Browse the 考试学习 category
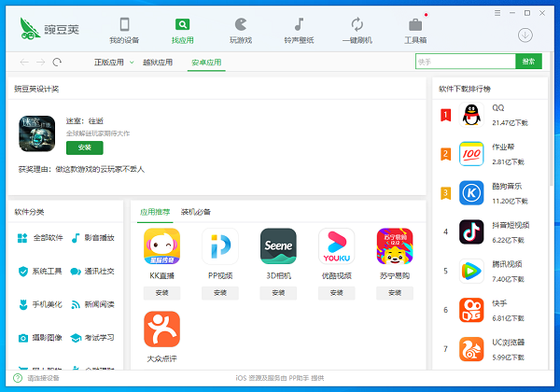The width and height of the screenshot is (560, 392). [92, 338]
